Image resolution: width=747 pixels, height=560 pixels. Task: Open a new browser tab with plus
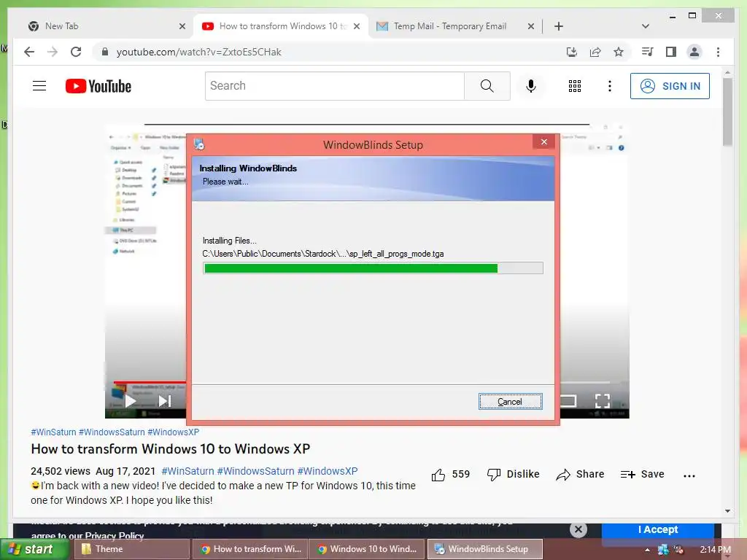coord(559,26)
